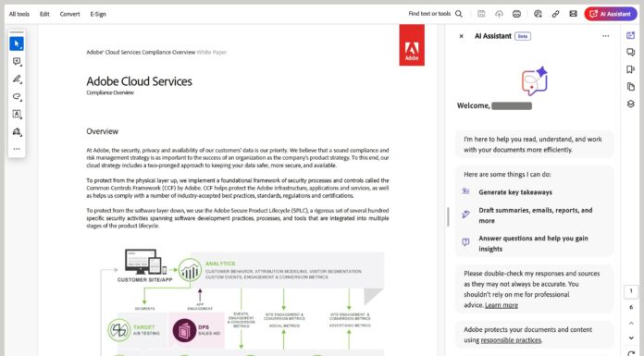The height and width of the screenshot is (356, 644).
Task: Click the Compliance Overview subtitle text
Action: point(110,92)
